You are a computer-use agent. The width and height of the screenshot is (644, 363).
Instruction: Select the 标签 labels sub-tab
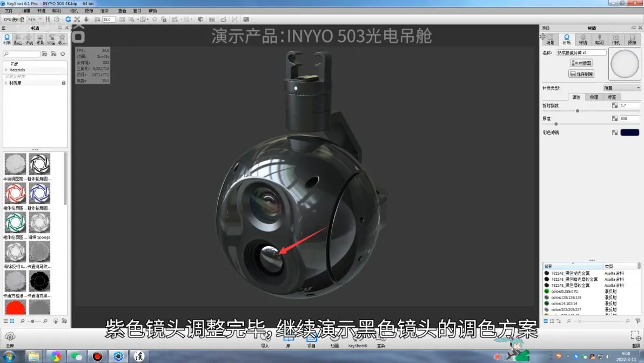coord(612,97)
